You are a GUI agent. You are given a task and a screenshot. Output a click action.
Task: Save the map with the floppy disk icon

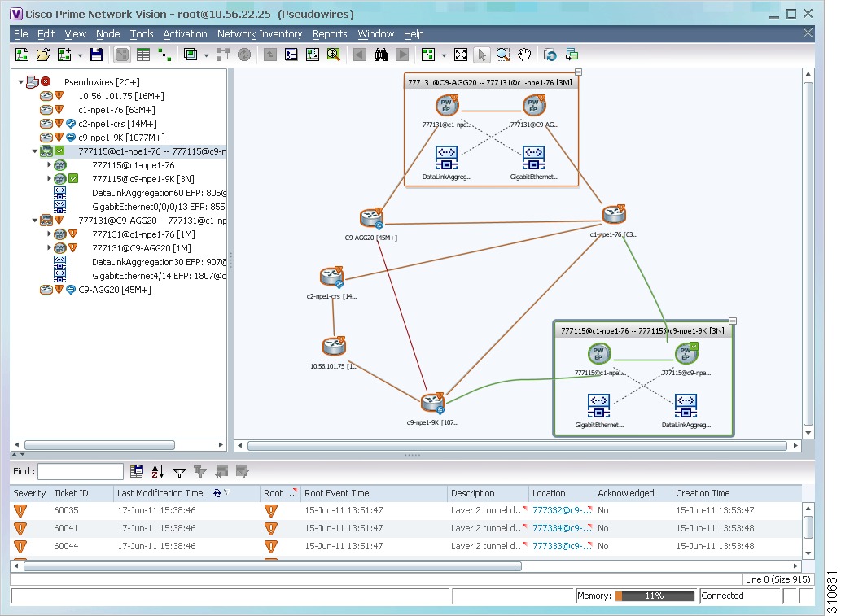pos(97,55)
